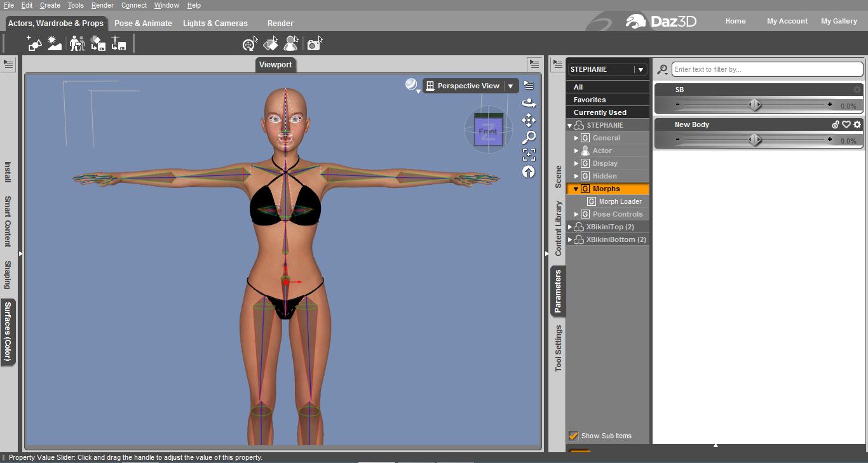Select the Geometry/Node Selection person icon
Viewport: 868px width, 463px height.
click(x=291, y=44)
